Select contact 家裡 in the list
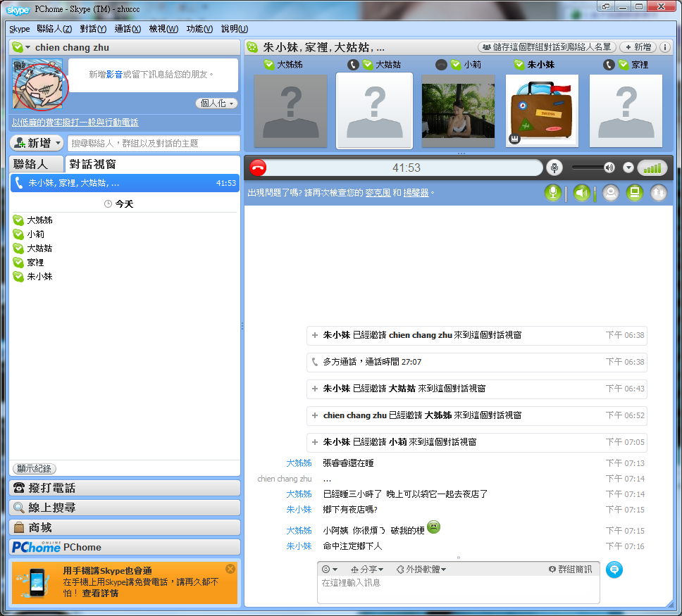Image resolution: width=682 pixels, height=616 pixels. pyautogui.click(x=125, y=263)
